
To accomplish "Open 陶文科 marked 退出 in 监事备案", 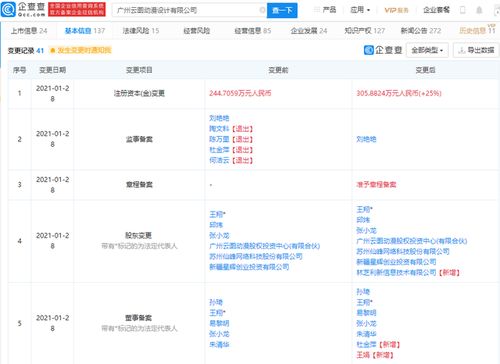I will point(219,129).
